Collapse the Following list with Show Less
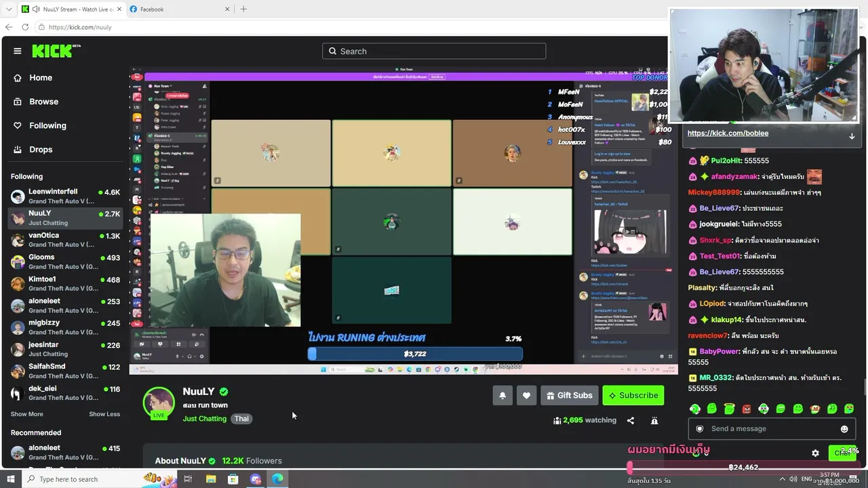This screenshot has width=868, height=488. (x=104, y=414)
